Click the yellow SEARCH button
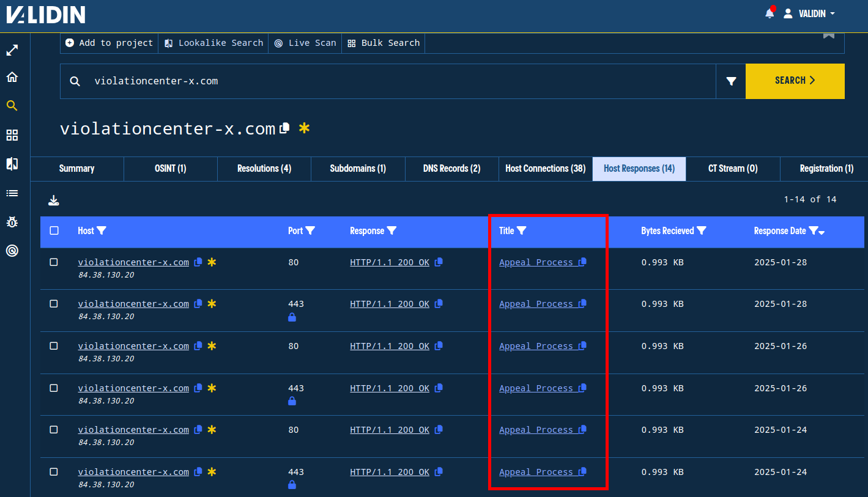The height and width of the screenshot is (497, 868). pos(795,81)
